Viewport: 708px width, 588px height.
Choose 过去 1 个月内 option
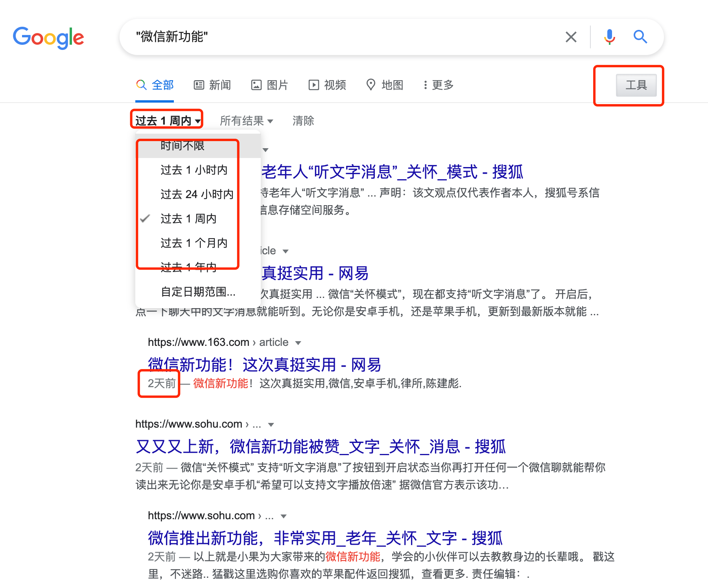coord(198,243)
